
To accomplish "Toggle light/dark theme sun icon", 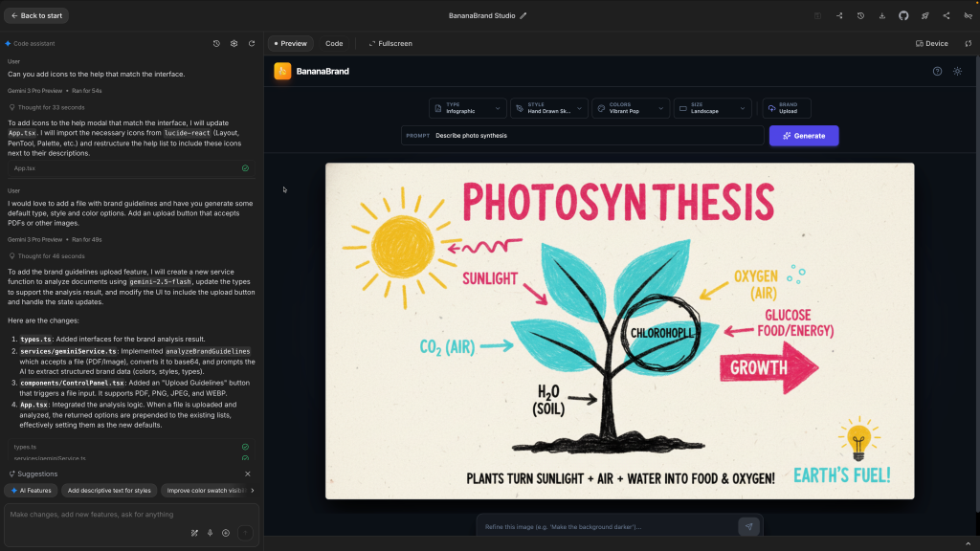I will click(957, 71).
